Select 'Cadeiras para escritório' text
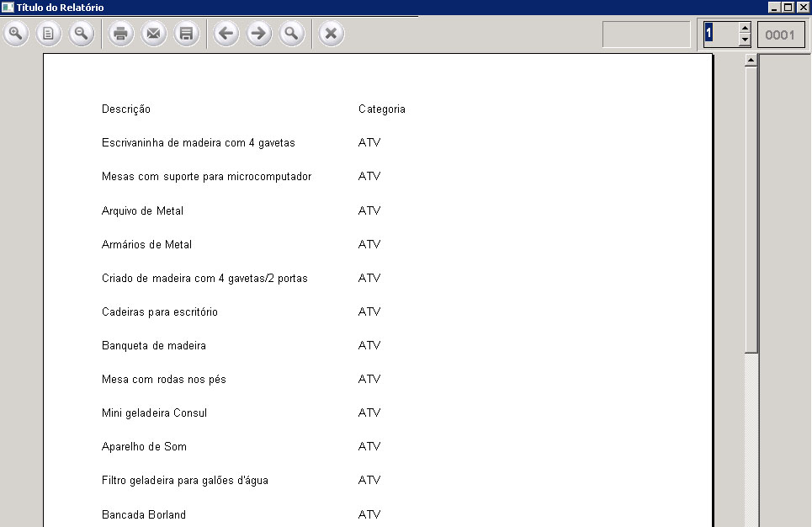 click(160, 312)
